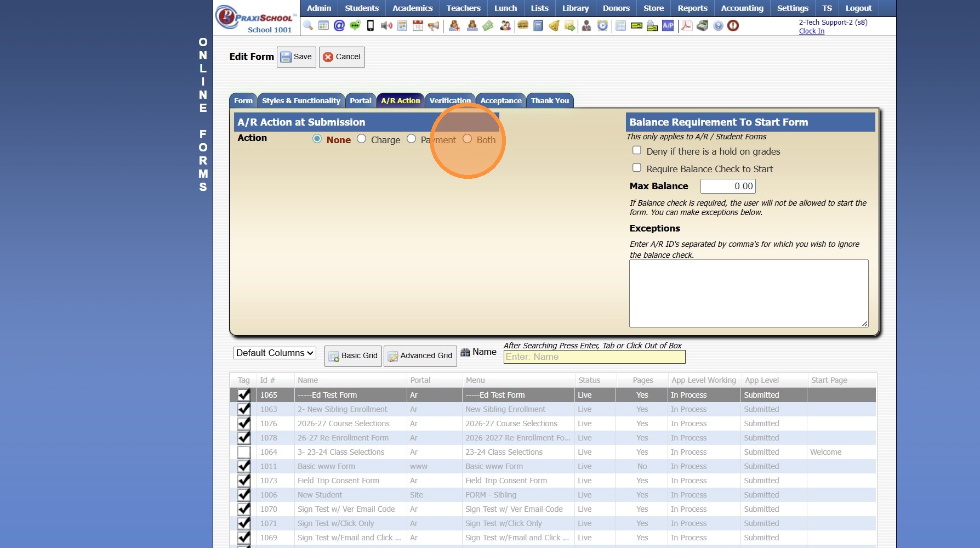
Task: Click the blue help question mark icon
Action: pos(718,26)
